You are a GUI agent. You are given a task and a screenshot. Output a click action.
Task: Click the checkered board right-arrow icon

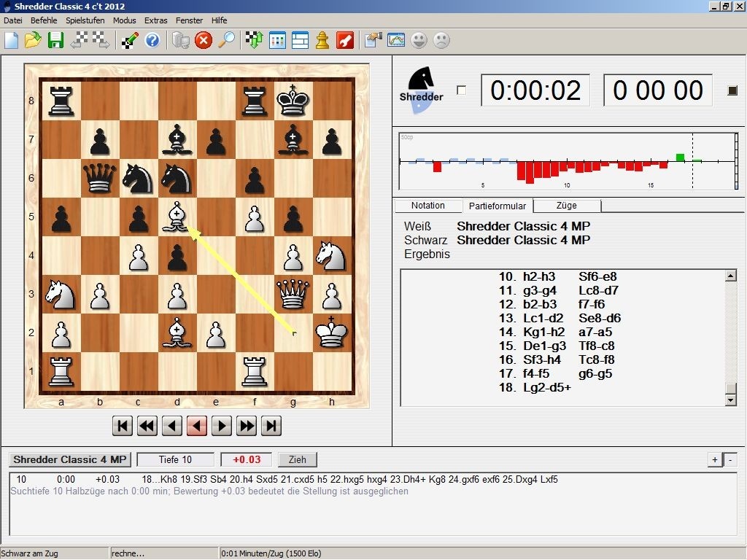coord(101,41)
